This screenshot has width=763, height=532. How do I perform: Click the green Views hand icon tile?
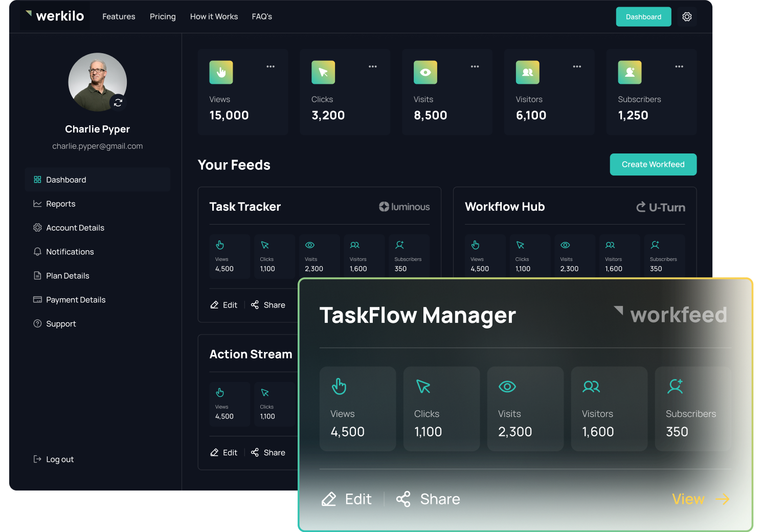[221, 73]
